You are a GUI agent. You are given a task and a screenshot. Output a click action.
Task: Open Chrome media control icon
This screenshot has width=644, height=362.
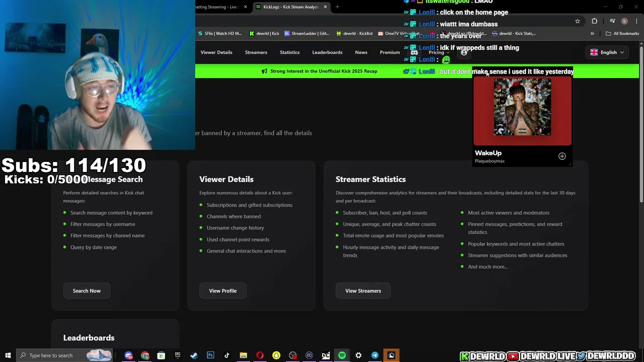[x=612, y=21]
